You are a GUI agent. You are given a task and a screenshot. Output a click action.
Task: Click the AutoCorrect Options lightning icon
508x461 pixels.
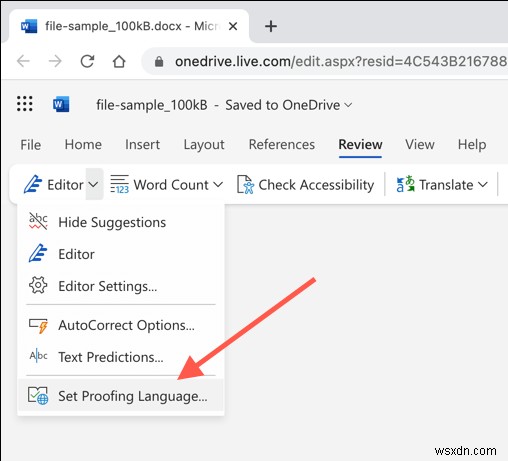pos(38,326)
